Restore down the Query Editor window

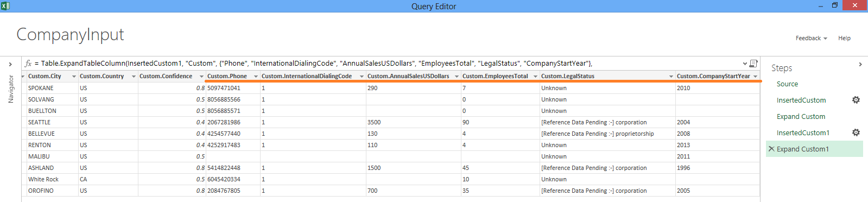pos(835,5)
